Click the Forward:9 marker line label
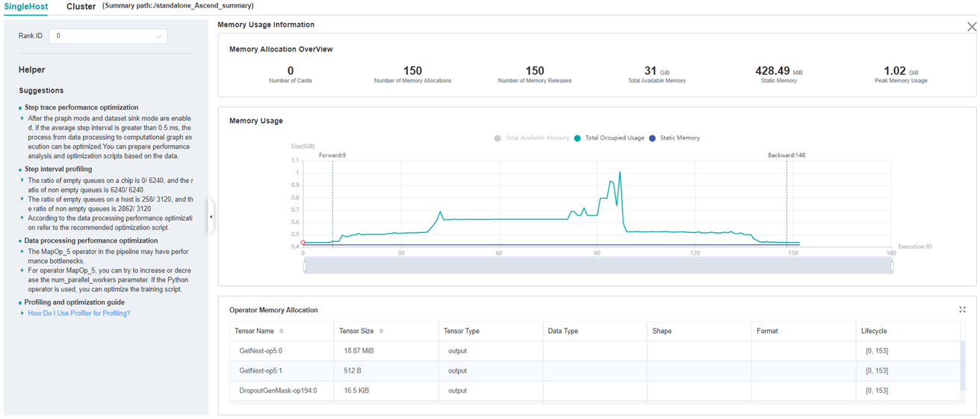The width and height of the screenshot is (980, 419). tap(332, 155)
